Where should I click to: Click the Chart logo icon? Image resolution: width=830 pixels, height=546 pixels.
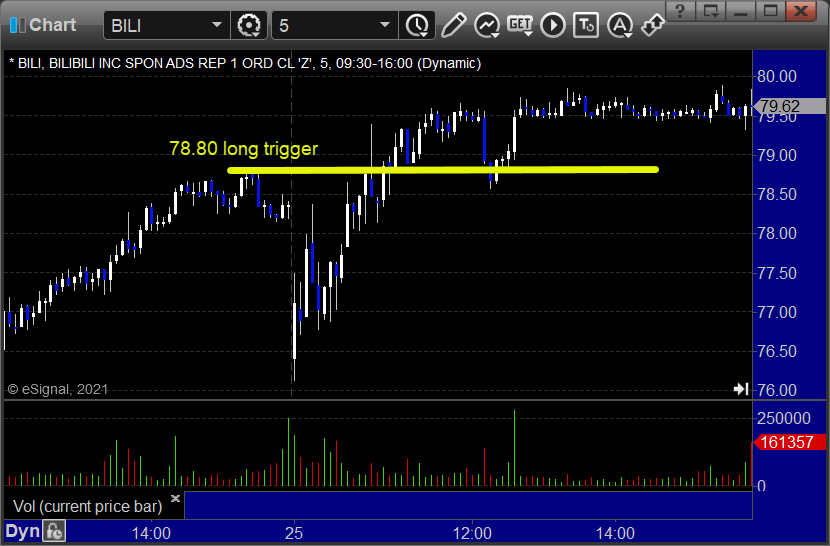pos(17,25)
